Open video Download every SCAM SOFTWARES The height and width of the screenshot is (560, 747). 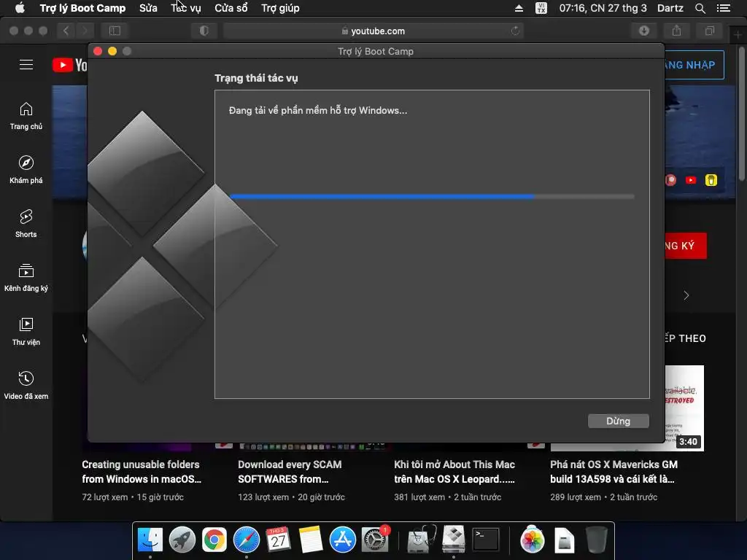[x=290, y=472]
